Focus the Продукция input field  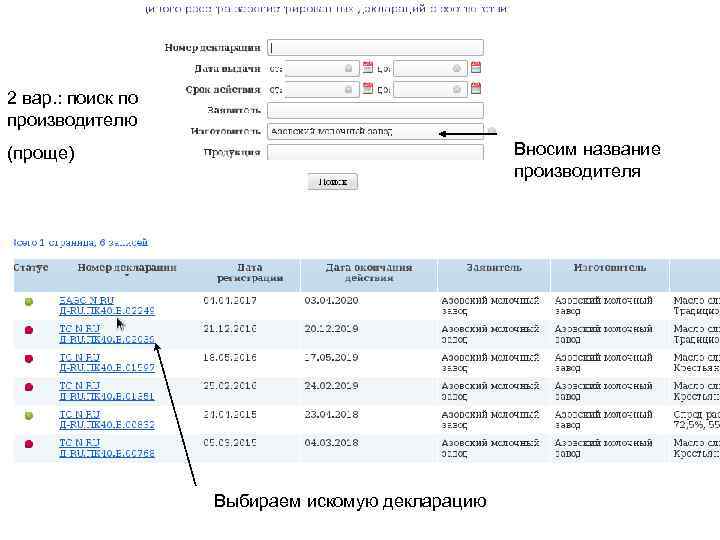click(x=375, y=152)
